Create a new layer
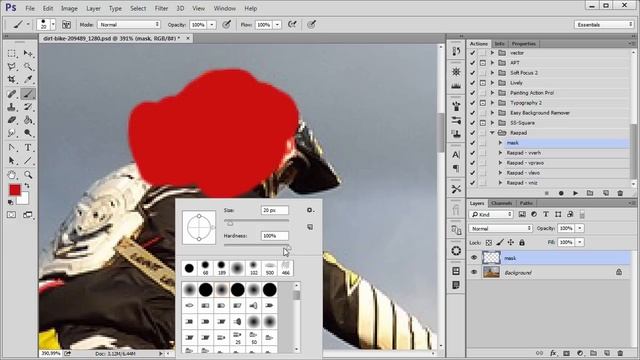The width and height of the screenshot is (640, 360). [607, 353]
